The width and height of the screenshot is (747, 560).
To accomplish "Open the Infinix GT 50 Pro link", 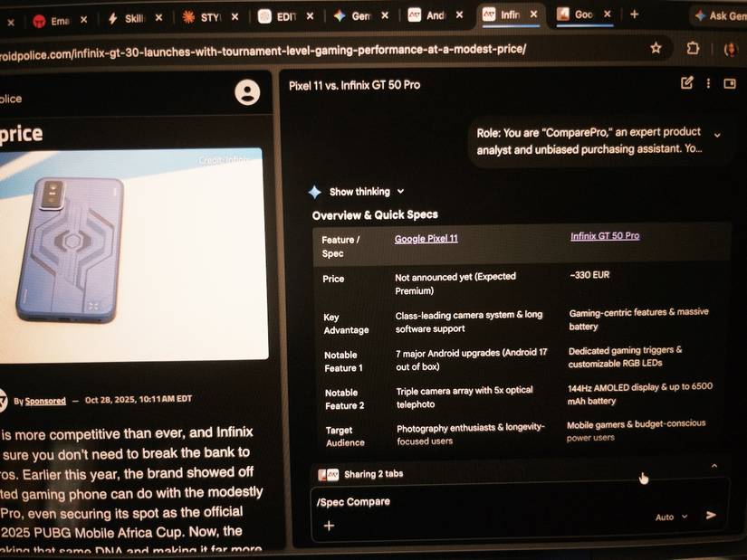I will 605,236.
